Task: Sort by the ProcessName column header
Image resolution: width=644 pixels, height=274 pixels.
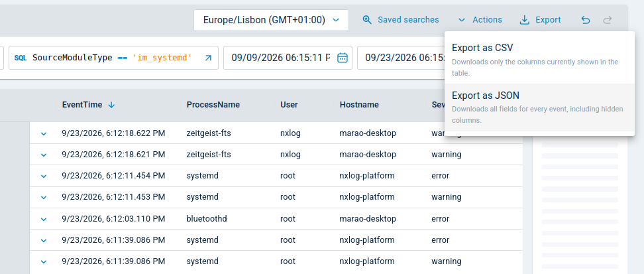Action: (x=213, y=105)
